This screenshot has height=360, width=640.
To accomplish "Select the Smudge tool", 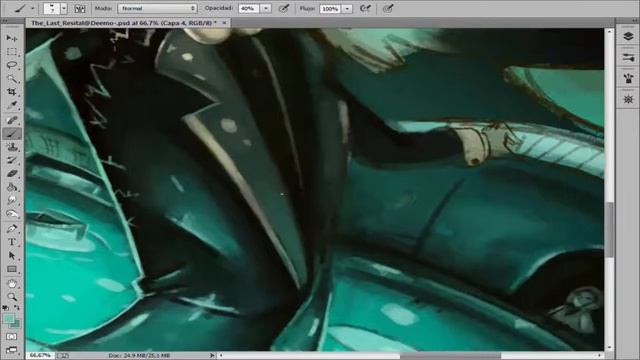I will click(x=11, y=200).
